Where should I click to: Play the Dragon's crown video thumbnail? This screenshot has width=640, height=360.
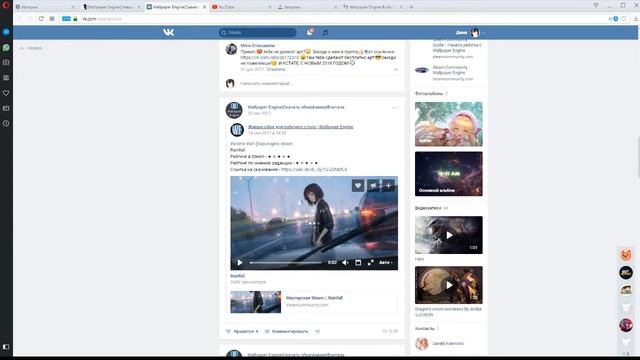point(449,285)
